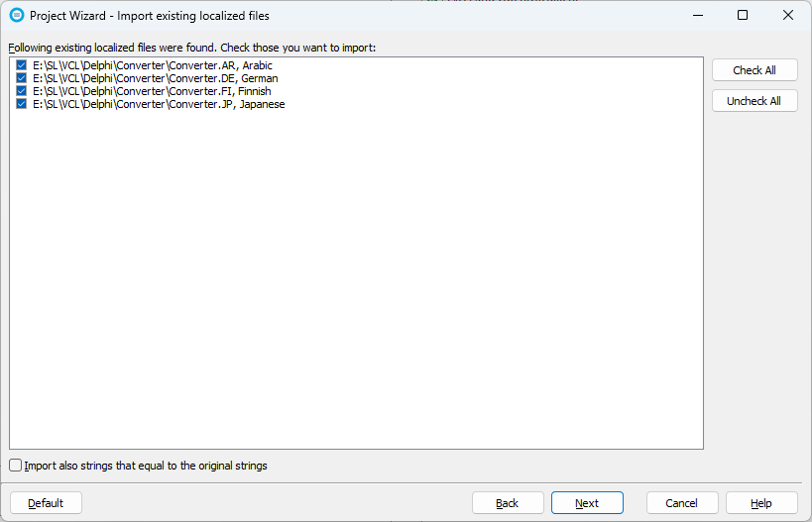Maximize the Project Wizard window
Viewport: 812px width, 522px height.
pyautogui.click(x=743, y=16)
